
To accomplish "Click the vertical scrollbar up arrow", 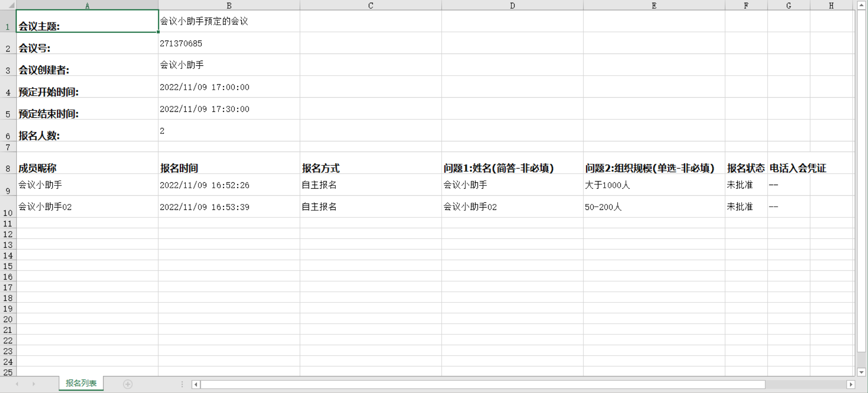I will click(861, 5).
